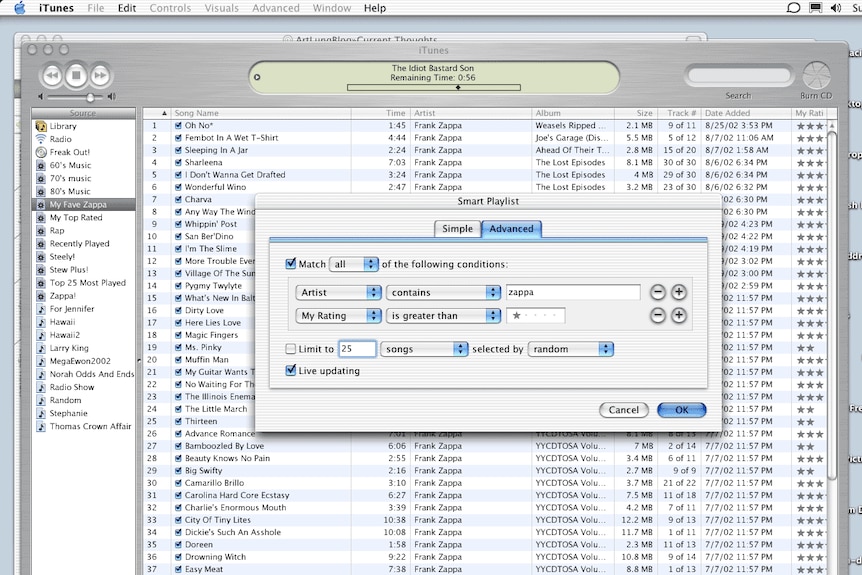Remove the Artist condition with minus button
The height and width of the screenshot is (575, 862).
pos(657,292)
